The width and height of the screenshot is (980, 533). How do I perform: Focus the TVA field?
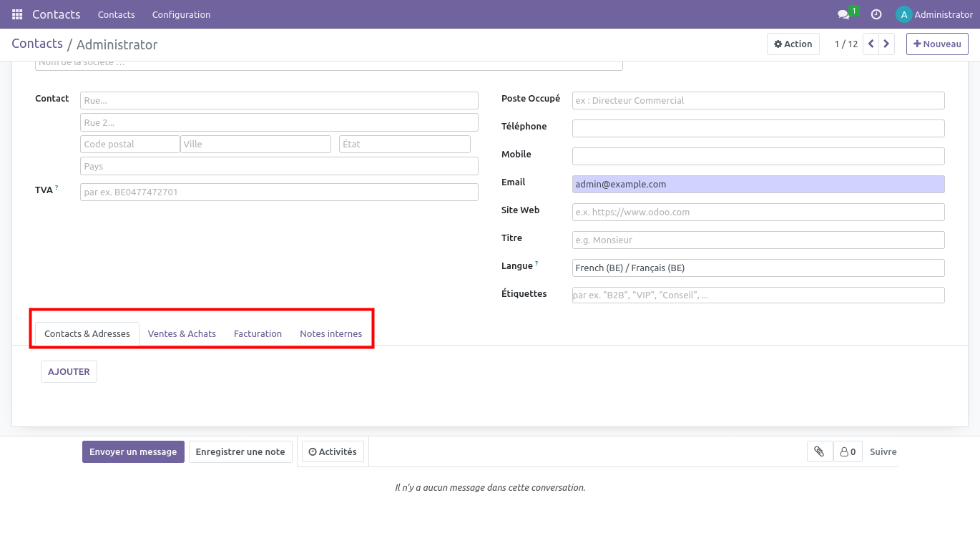click(279, 192)
